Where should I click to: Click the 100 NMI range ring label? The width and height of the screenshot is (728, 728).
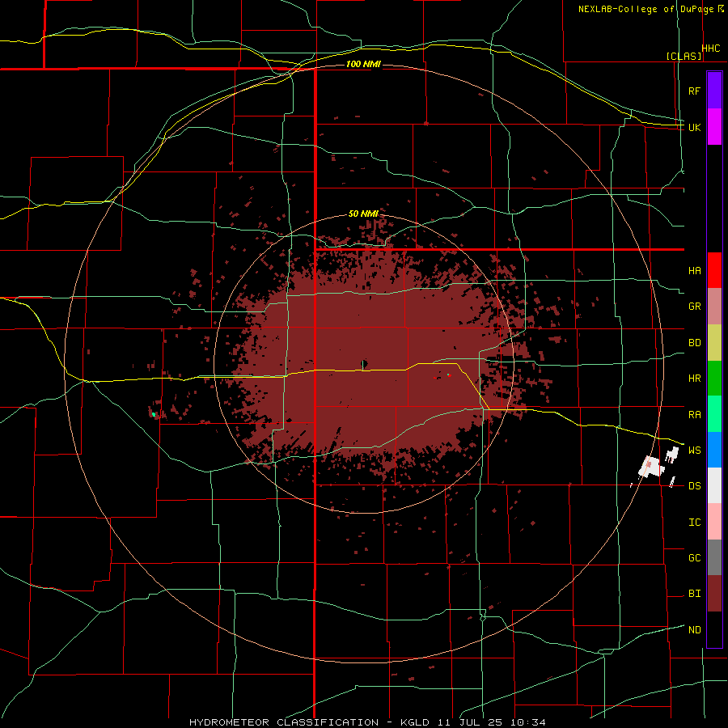tap(363, 64)
